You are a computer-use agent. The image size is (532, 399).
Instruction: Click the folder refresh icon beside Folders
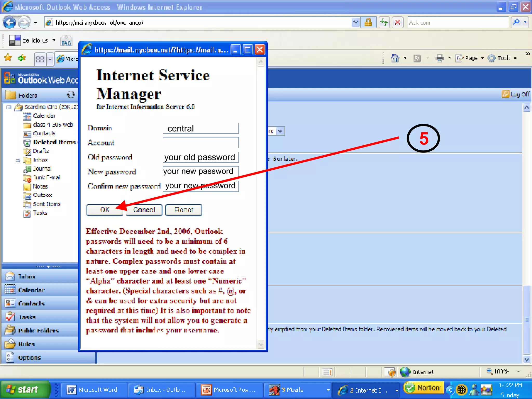pos(71,95)
